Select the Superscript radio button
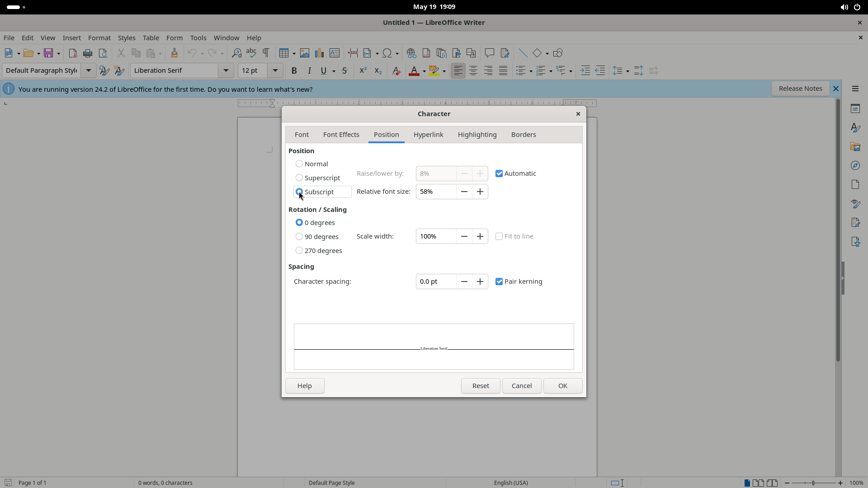868x488 pixels. point(299,178)
